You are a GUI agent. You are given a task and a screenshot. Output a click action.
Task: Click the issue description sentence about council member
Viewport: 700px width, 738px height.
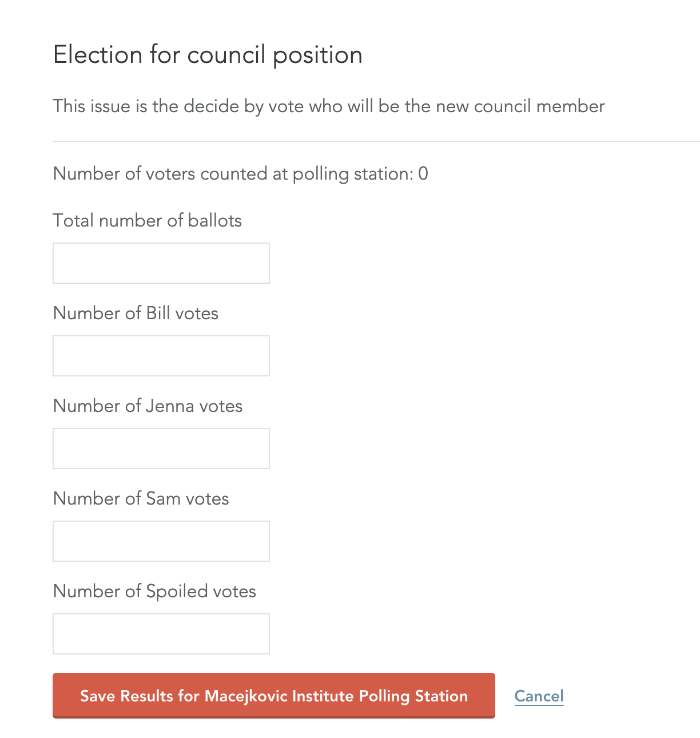tap(329, 106)
